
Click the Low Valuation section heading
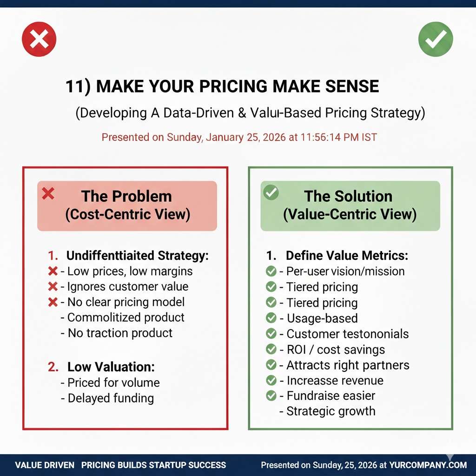coord(111,367)
